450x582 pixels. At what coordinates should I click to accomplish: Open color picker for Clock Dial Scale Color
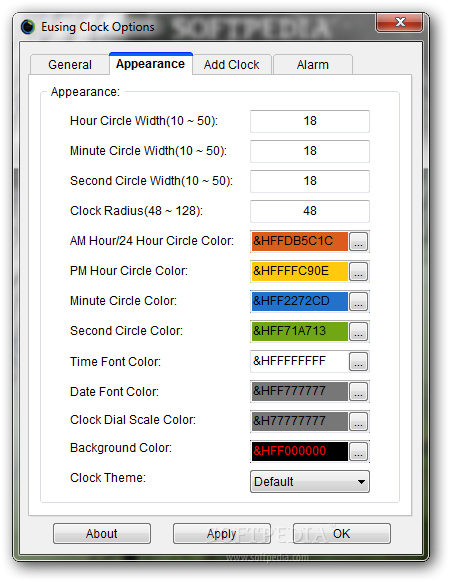coord(358,422)
